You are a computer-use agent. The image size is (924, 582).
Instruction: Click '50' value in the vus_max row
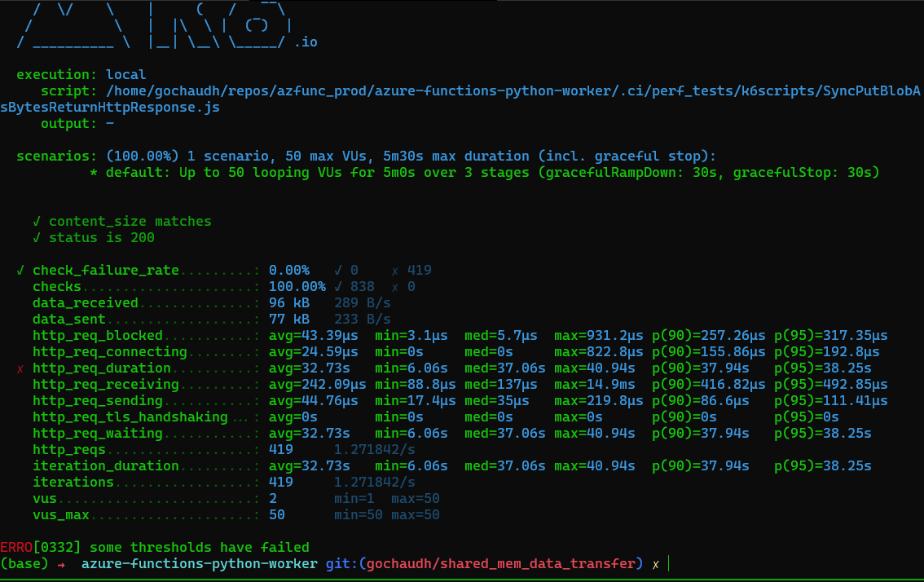point(277,515)
